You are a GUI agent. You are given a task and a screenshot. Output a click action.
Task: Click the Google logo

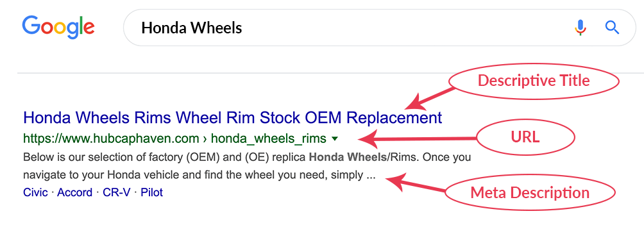tap(58, 27)
